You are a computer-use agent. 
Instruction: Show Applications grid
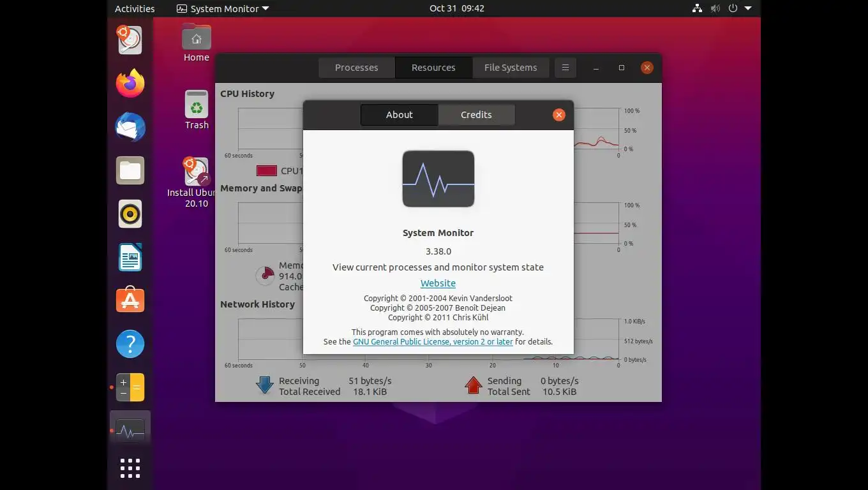tap(130, 468)
